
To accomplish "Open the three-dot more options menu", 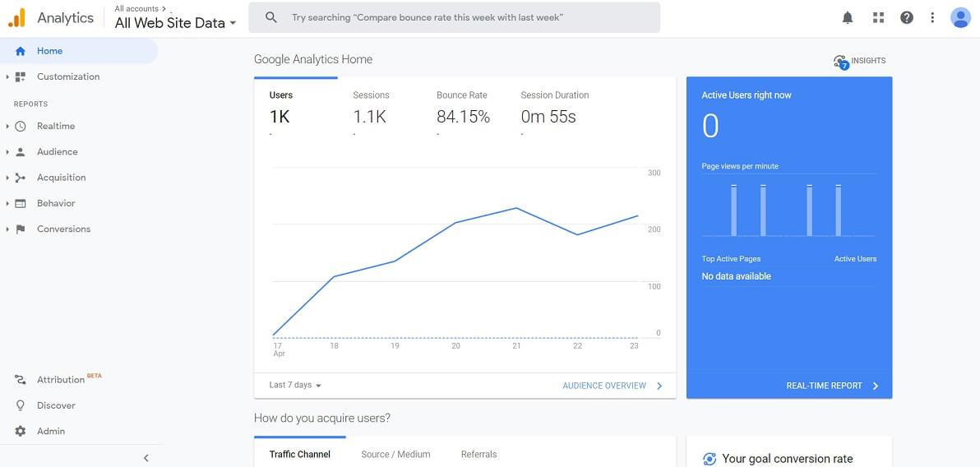I will (932, 17).
